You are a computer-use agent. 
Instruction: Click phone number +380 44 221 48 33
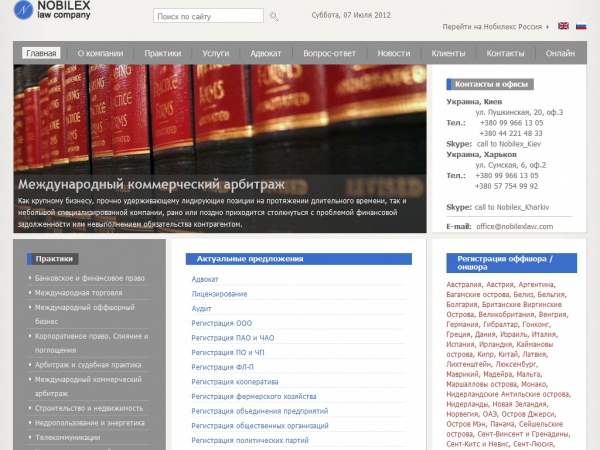coord(511,134)
